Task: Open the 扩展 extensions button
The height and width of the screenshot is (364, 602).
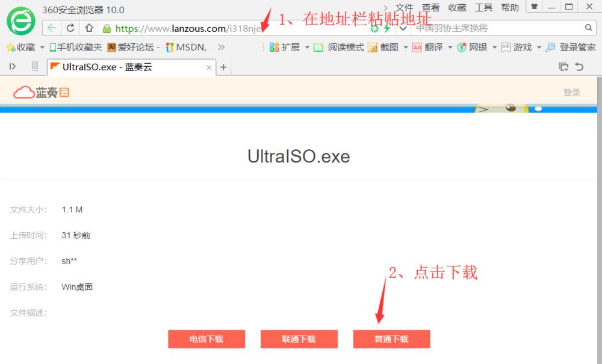Action: [x=285, y=47]
